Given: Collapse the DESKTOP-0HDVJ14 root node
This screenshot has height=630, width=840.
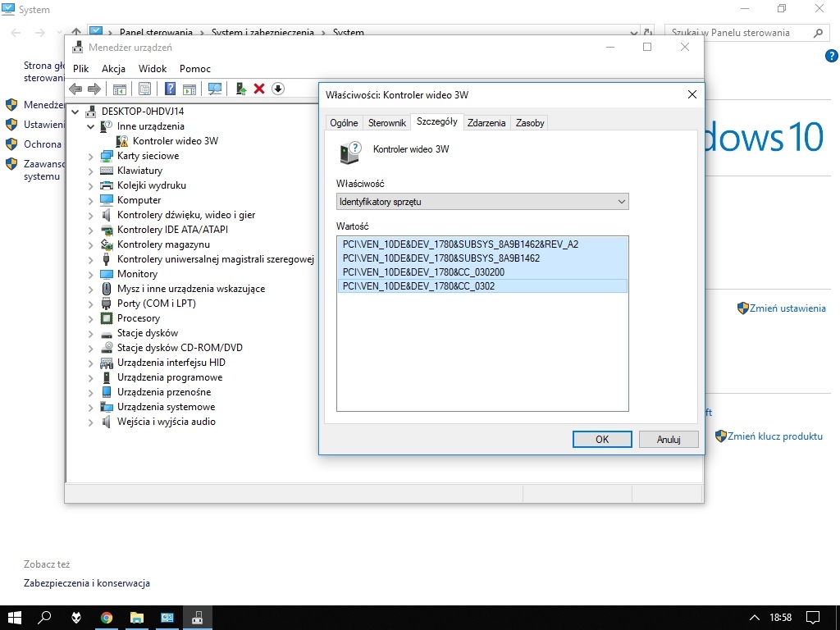Looking at the screenshot, I should 75,112.
